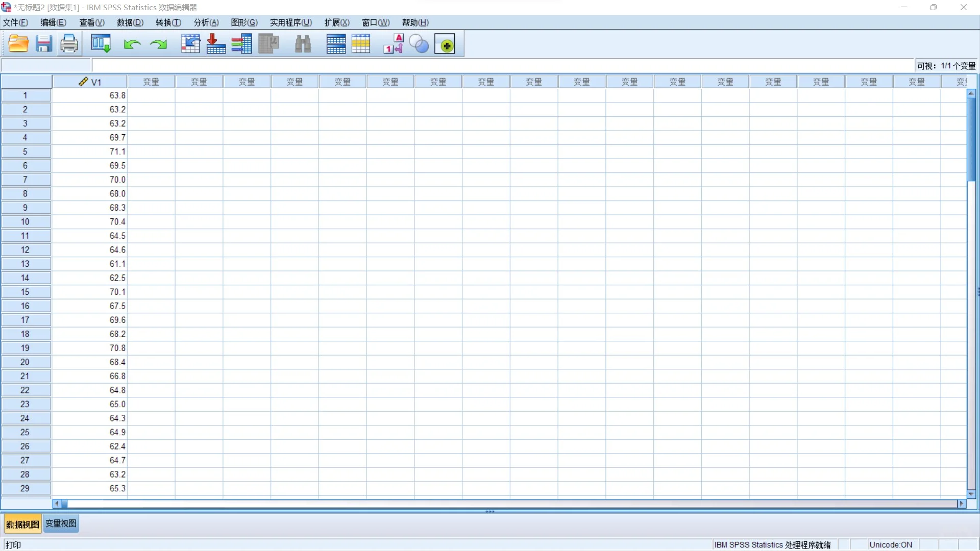Click the Go to case icon
Screen dimensions: 980x551
(x=190, y=44)
